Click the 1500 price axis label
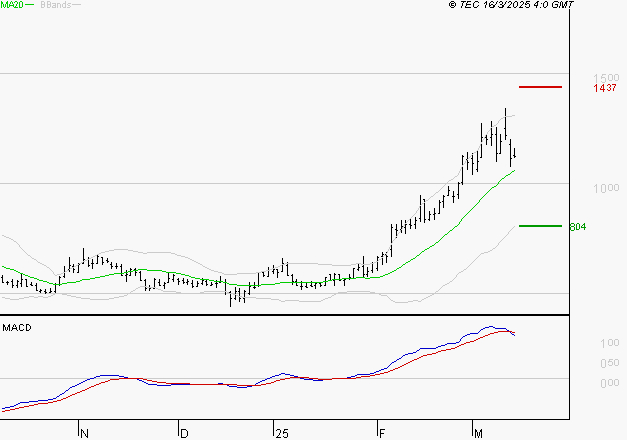 pos(606,77)
